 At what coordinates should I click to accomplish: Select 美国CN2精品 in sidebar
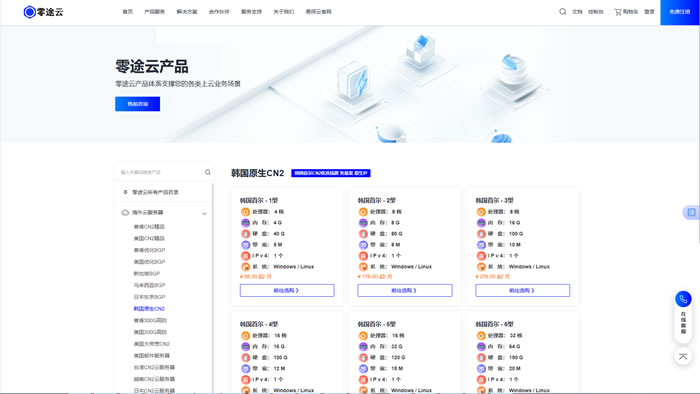tap(149, 238)
